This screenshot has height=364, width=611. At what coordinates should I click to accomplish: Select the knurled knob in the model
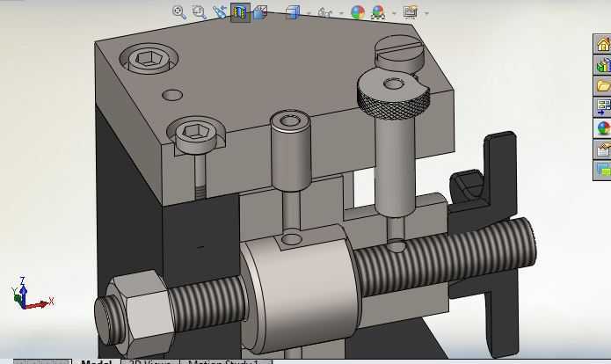coord(394,94)
